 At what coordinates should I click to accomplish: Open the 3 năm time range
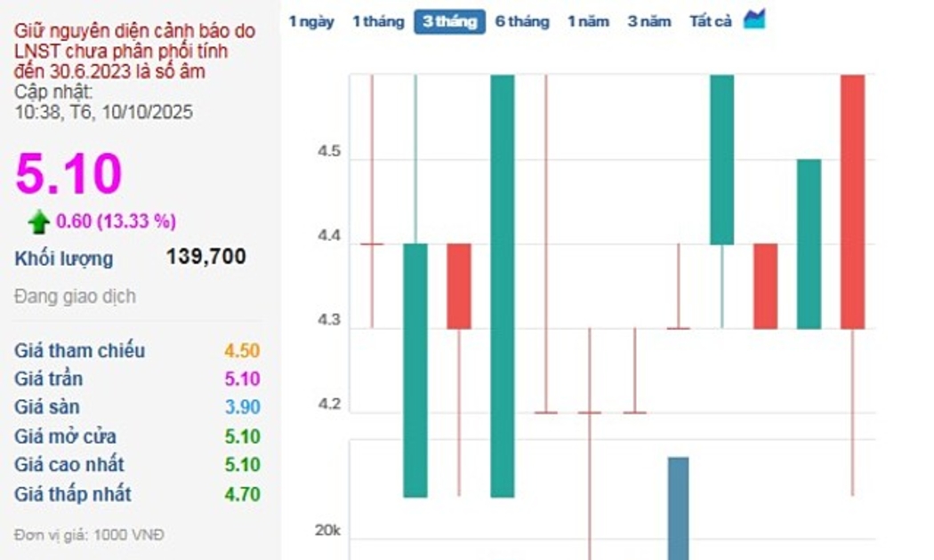[649, 21]
